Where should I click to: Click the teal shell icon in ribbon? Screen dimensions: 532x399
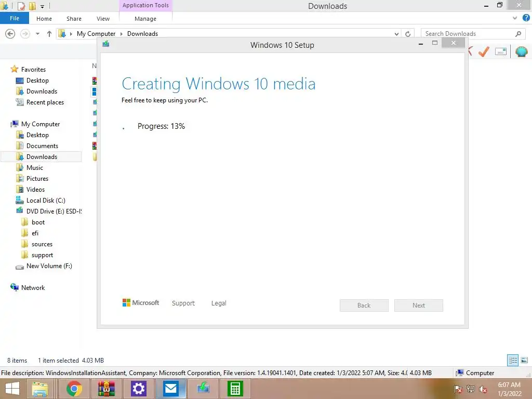pyautogui.click(x=522, y=51)
